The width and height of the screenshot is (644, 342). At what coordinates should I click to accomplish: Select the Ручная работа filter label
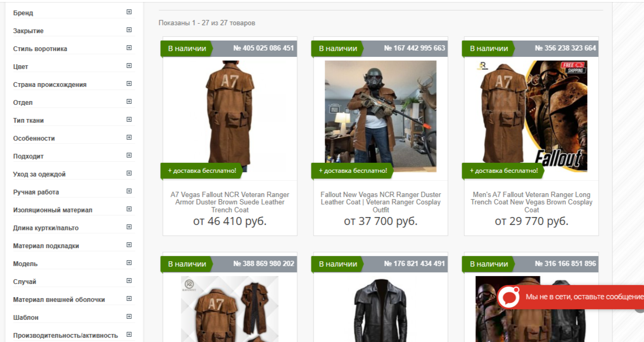point(36,192)
